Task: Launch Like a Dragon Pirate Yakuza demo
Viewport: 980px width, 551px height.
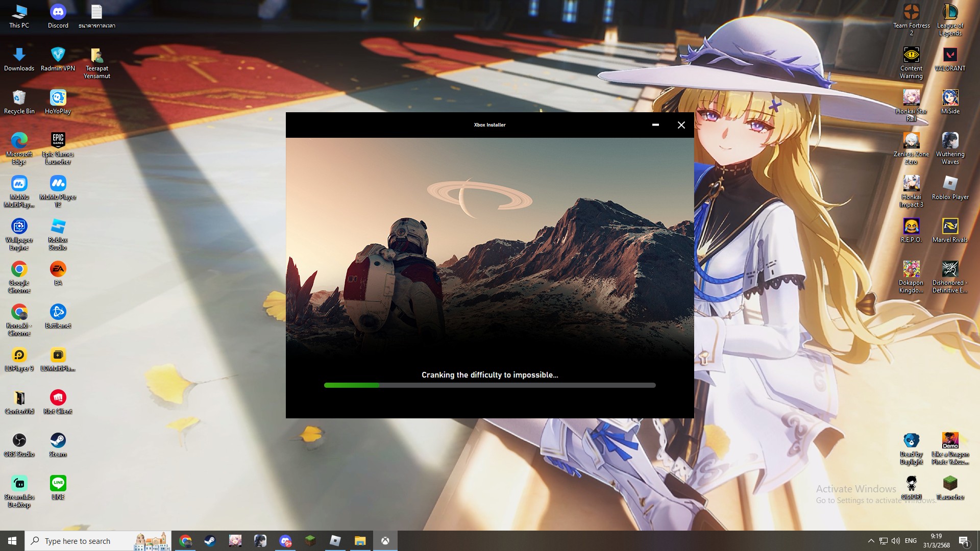Action: point(950,448)
